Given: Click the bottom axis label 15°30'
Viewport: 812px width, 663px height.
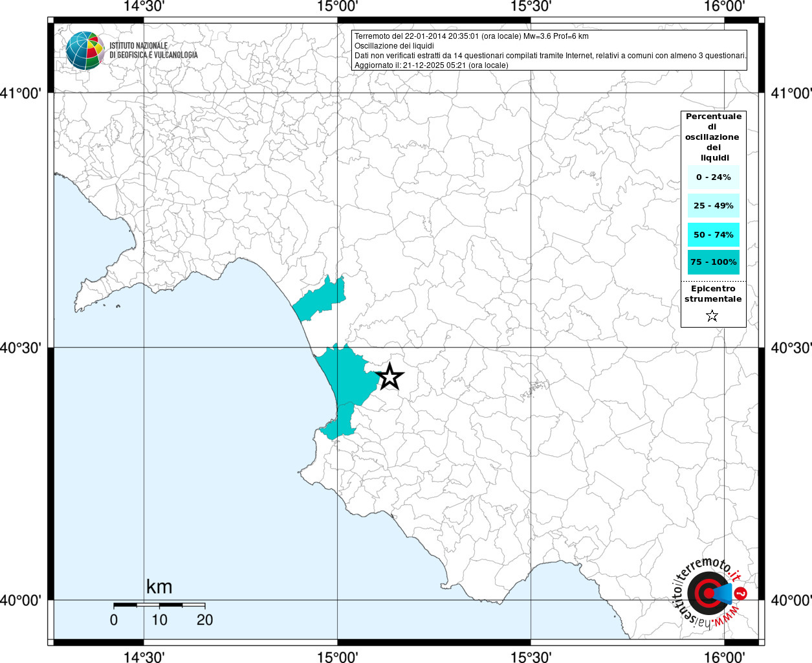Looking at the screenshot, I should coord(531,657).
